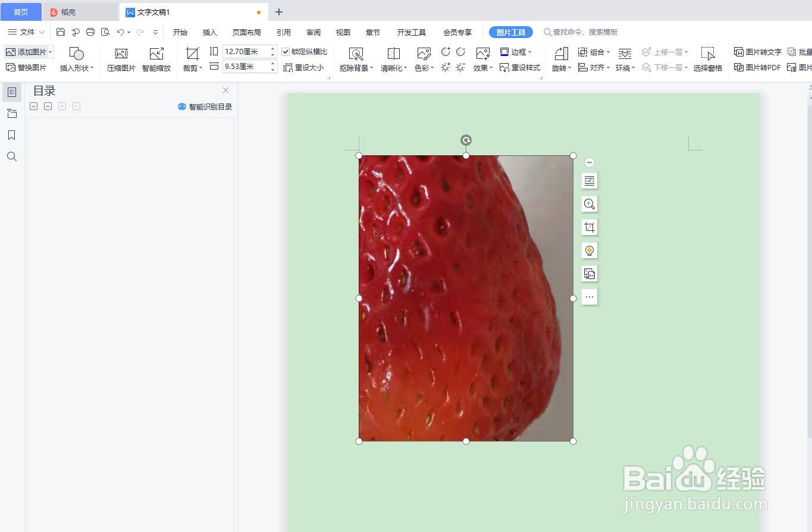Viewport: 812px width, 532px height.
Task: Click the 重设样式 reset style button
Action: (x=520, y=68)
